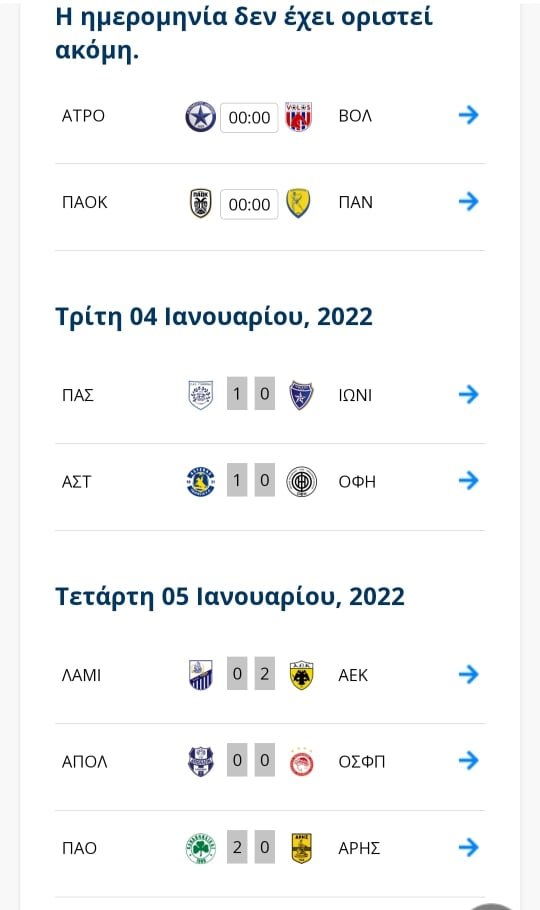
Task: Click the 00:00 kickoff time for ΠΑΟΚ match
Action: coord(249,204)
